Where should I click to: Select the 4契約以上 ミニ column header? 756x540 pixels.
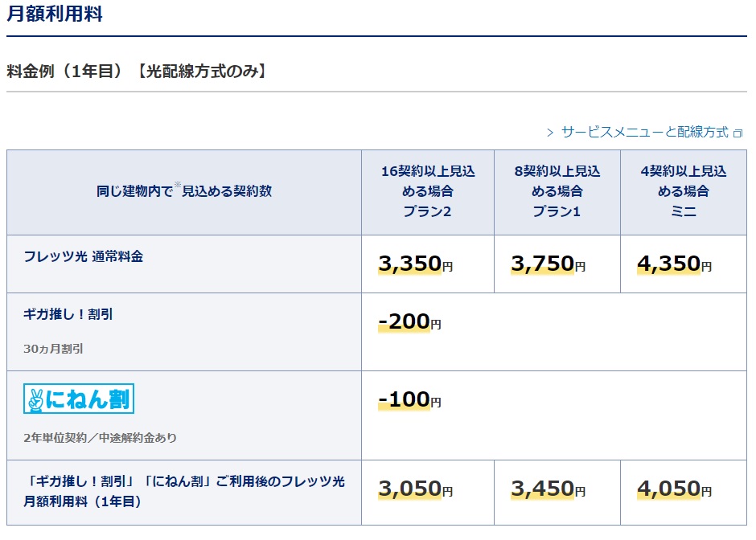tap(683, 191)
